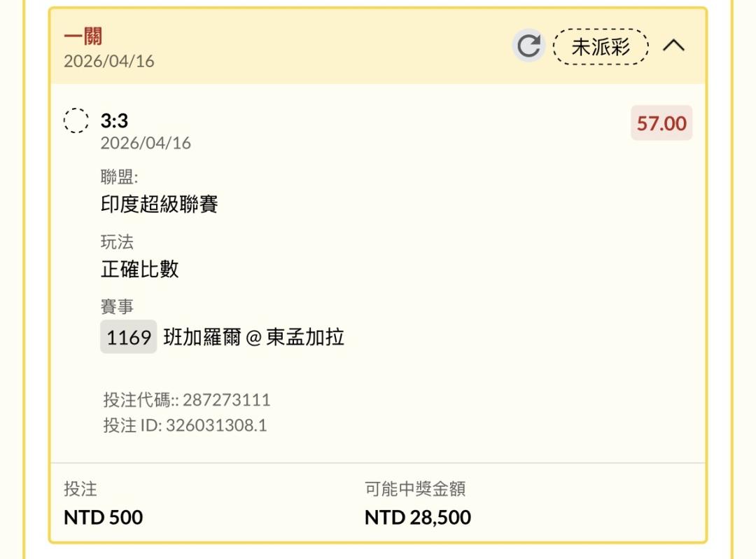
Task: Click the 賽事 field label
Action: (117, 307)
